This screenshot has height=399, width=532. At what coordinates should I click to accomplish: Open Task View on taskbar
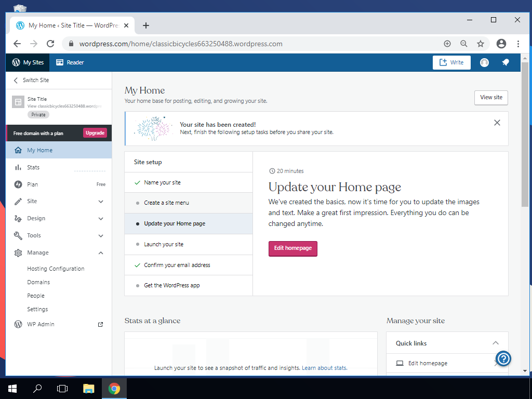pos(62,389)
